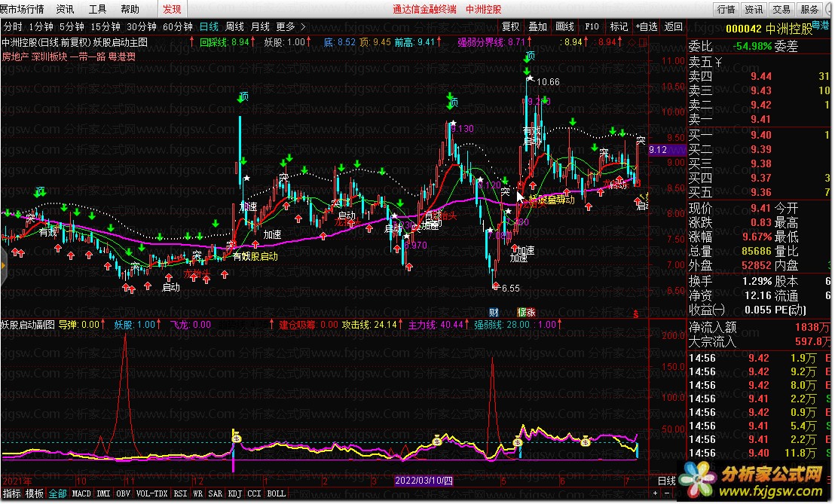This screenshot has width=835, height=504.
Task: Click the 买五 price 9.36
Action: 761,192
